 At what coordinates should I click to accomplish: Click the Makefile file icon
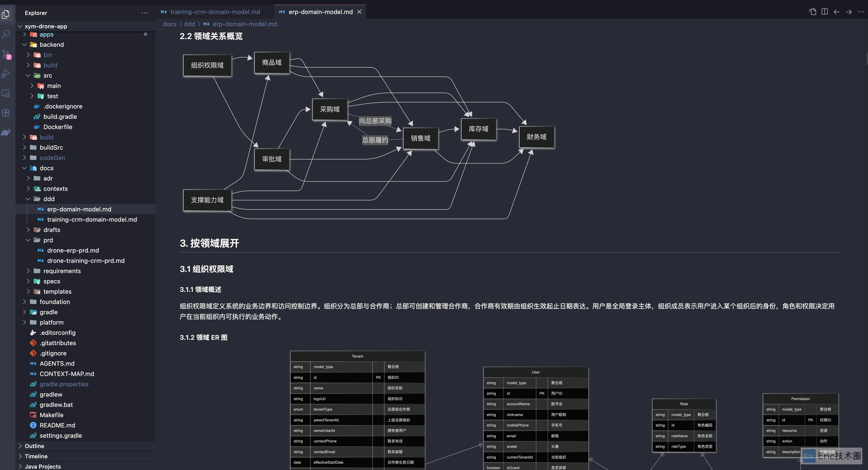(x=33, y=415)
